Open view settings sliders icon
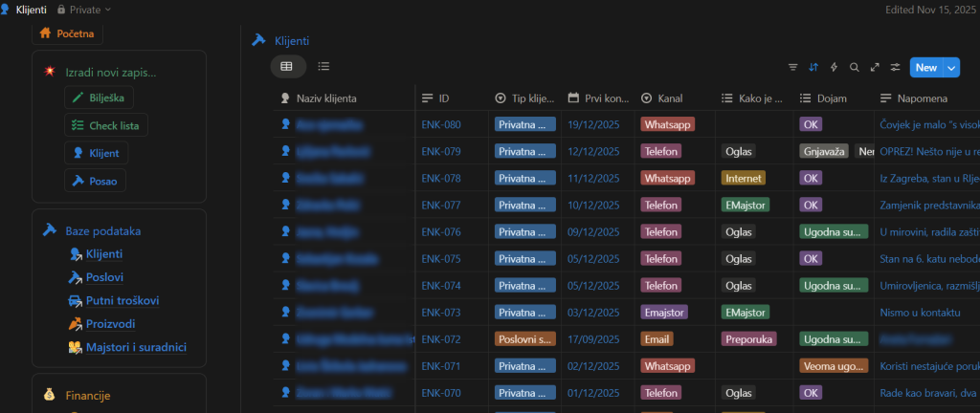Screen dimensions: 980x413 pos(895,67)
